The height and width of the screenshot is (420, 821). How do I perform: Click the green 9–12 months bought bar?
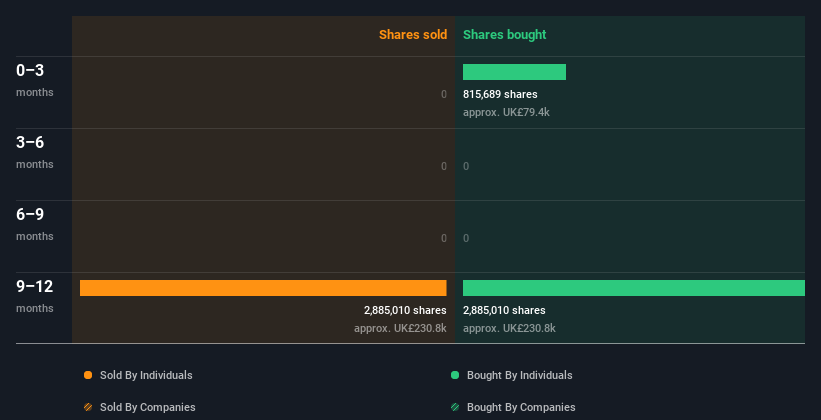click(634, 288)
